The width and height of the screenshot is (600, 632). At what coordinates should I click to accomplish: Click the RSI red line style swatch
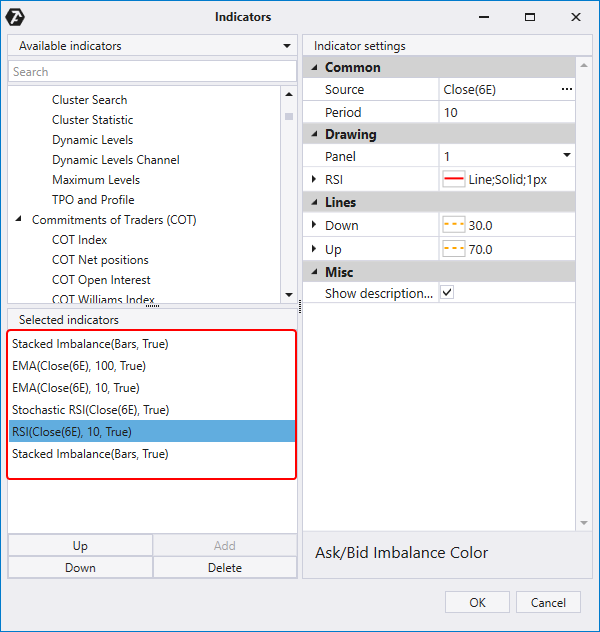(453, 179)
